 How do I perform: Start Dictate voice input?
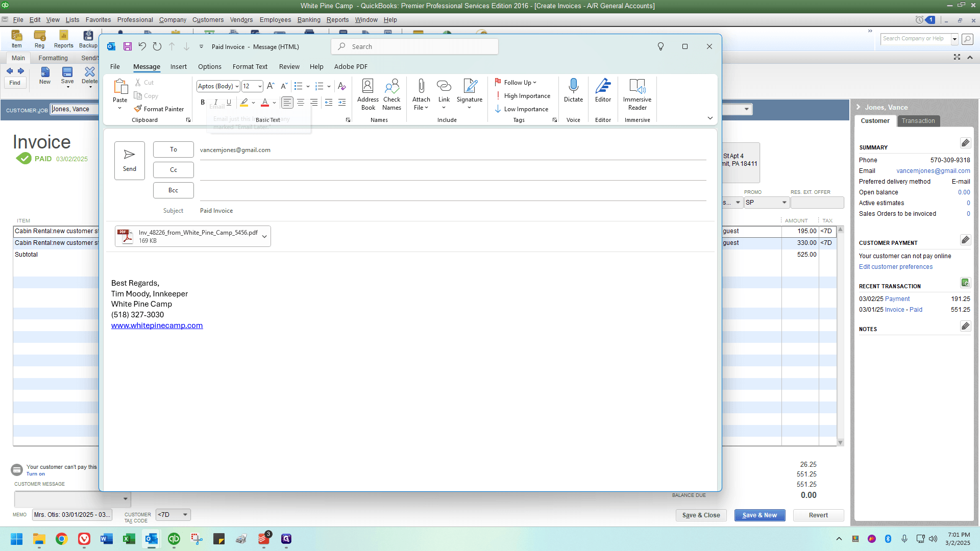coord(573,91)
